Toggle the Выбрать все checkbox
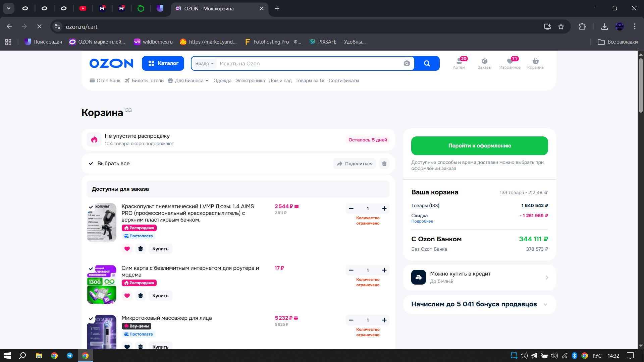644x362 pixels. (x=91, y=164)
